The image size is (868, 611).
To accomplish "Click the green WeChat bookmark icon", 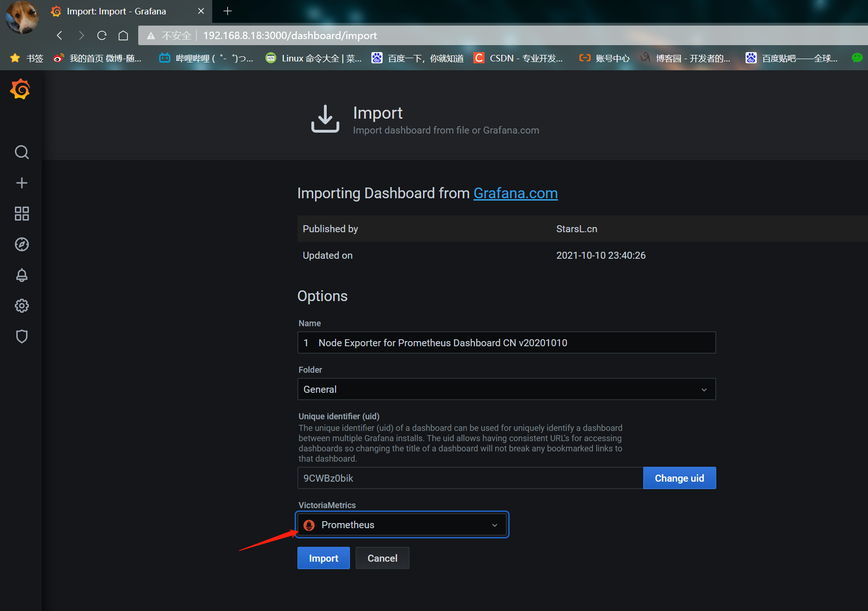I will (857, 58).
